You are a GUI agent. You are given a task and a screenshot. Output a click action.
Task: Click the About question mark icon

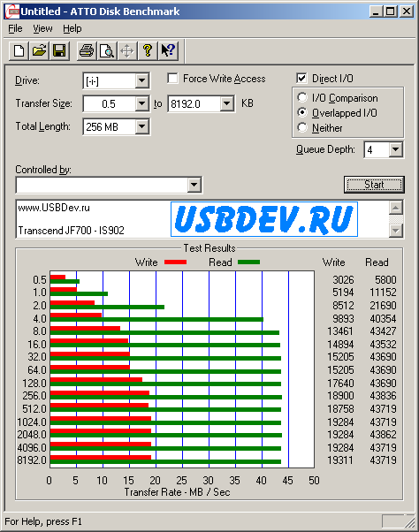pyautogui.click(x=148, y=51)
